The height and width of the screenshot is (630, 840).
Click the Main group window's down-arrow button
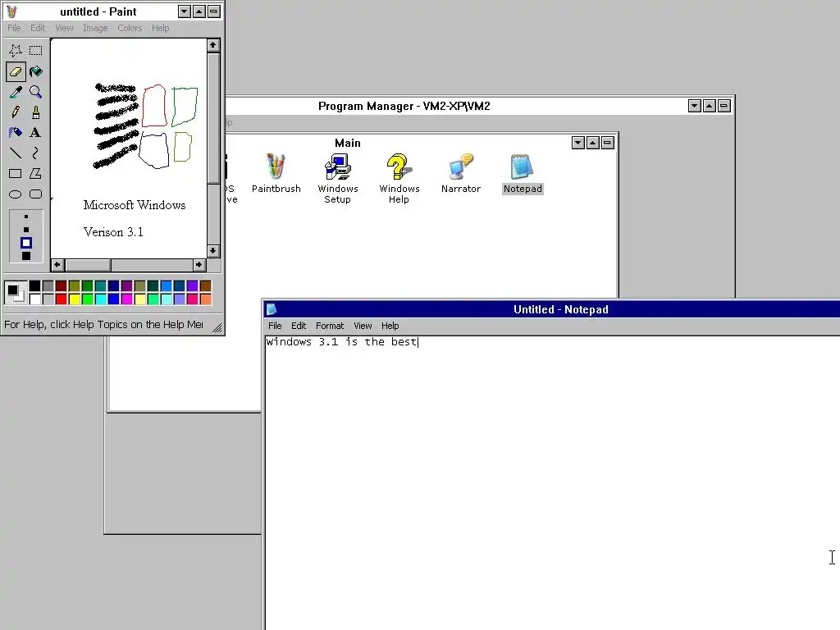coord(578,143)
